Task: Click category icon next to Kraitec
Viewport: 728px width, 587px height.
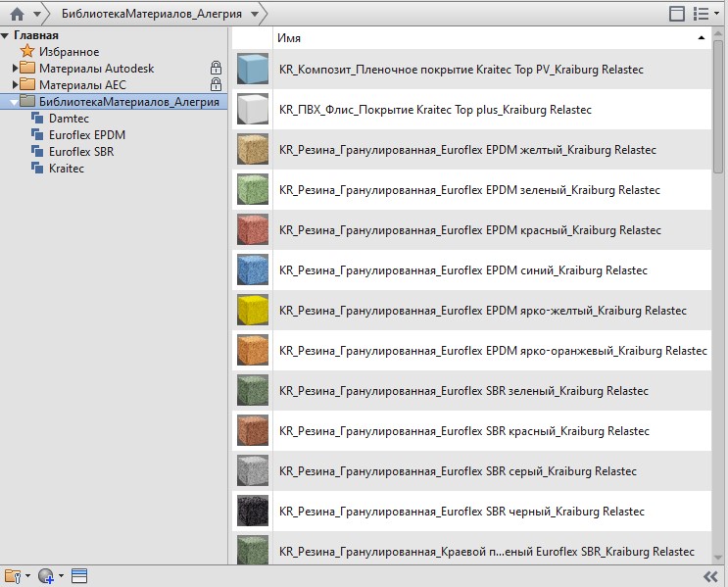Action: click(37, 168)
